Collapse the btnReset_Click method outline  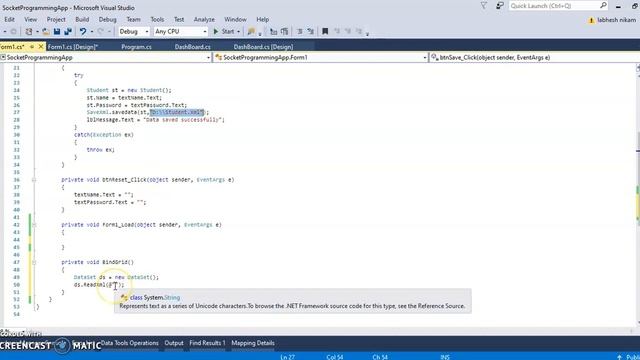[x=34, y=180]
